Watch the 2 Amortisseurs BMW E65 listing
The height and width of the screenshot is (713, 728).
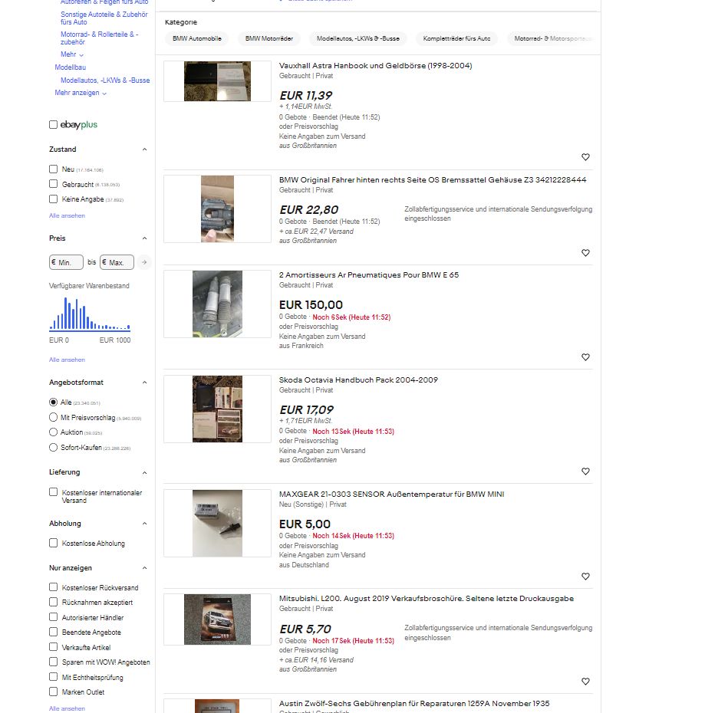[x=585, y=357]
